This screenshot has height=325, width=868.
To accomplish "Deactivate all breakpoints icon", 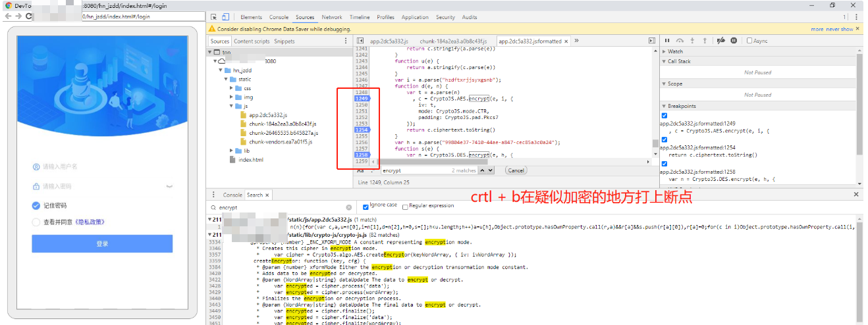I will pyautogui.click(x=720, y=41).
